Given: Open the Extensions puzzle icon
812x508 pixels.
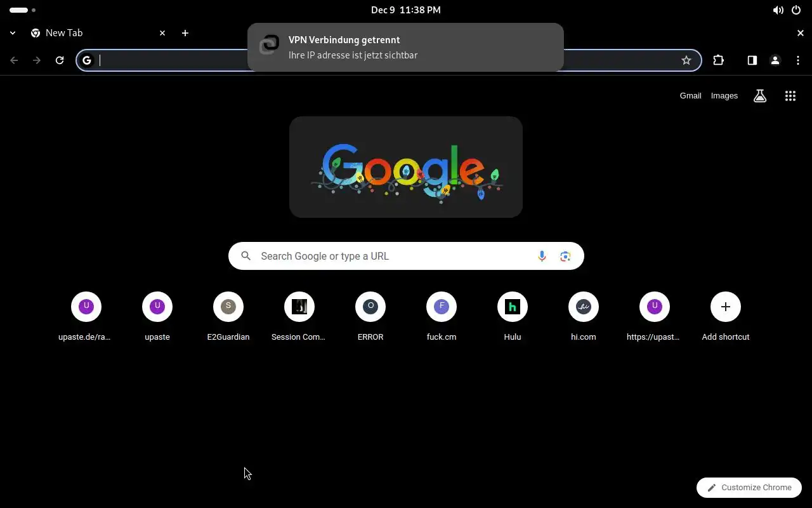Looking at the screenshot, I should coord(718,60).
